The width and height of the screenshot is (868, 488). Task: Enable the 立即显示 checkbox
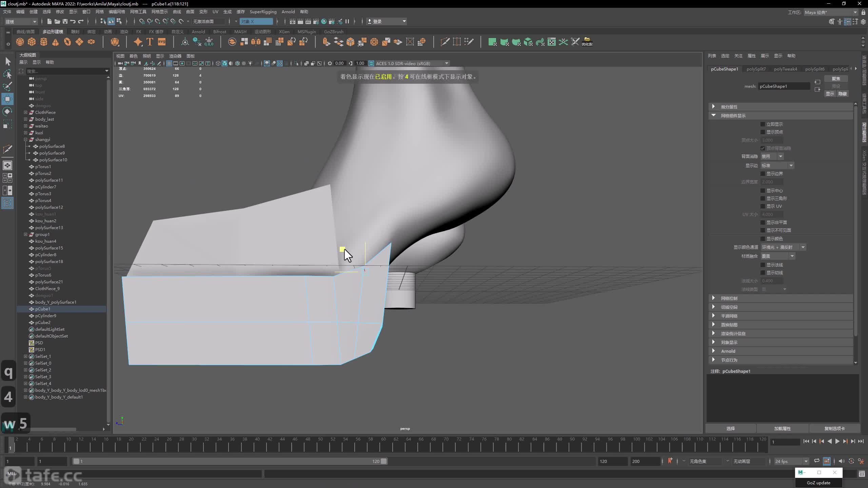pos(763,124)
